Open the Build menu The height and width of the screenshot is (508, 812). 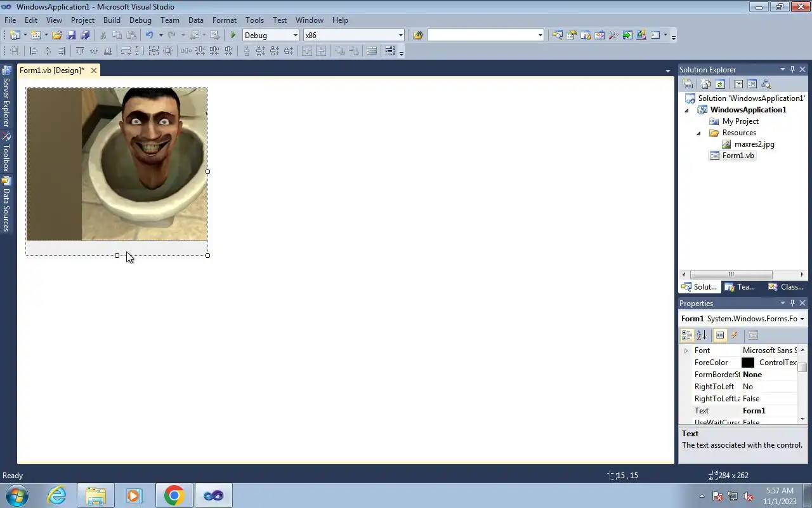[112, 20]
